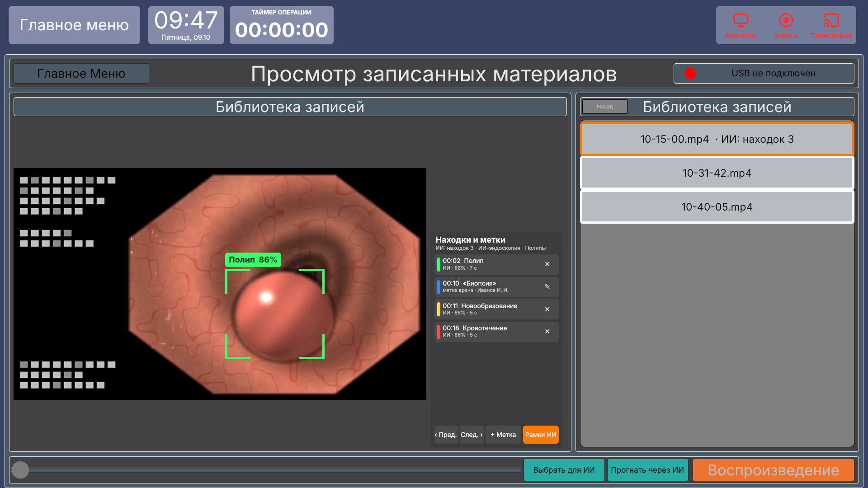Click the endoscopy video preview
868x488 pixels.
[x=220, y=284]
